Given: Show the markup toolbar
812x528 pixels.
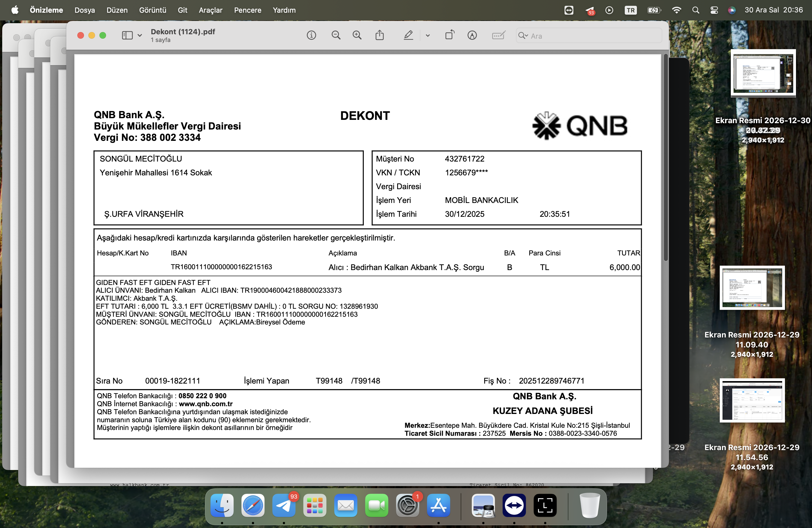Looking at the screenshot, I should (x=472, y=35).
